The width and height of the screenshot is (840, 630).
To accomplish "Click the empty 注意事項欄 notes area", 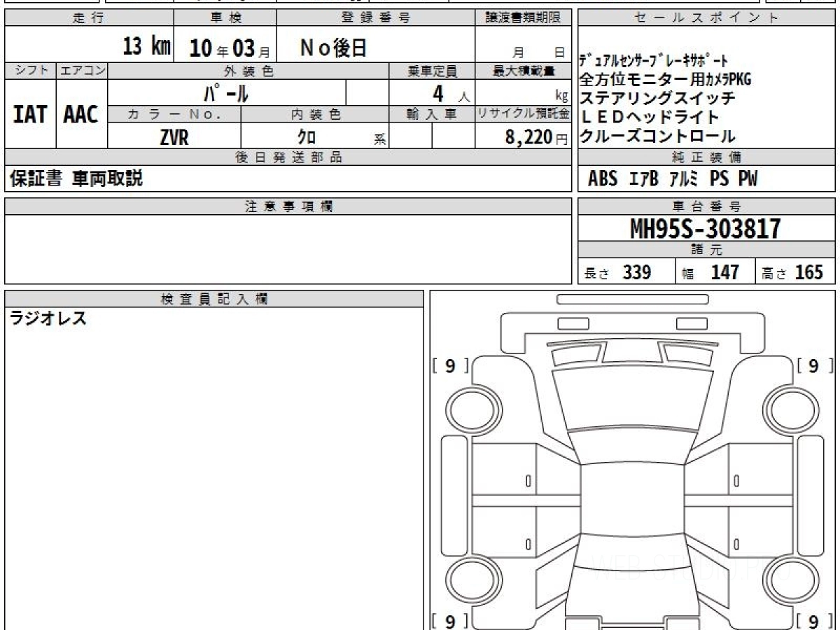I will 288,248.
